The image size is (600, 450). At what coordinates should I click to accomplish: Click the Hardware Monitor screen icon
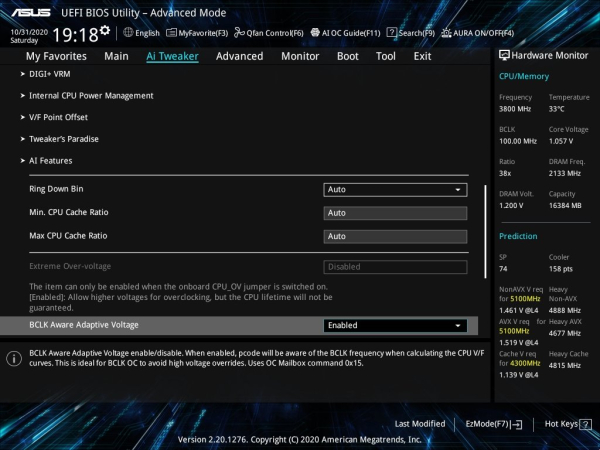504,55
